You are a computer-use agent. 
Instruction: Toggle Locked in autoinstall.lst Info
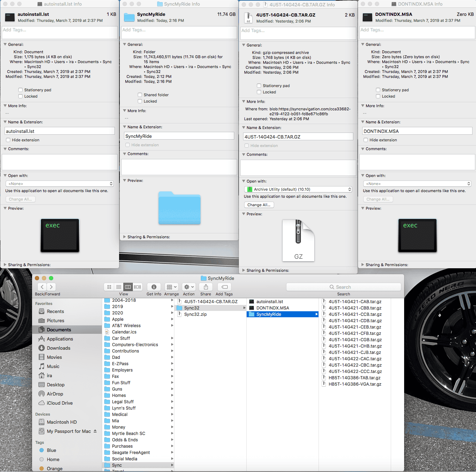point(20,96)
